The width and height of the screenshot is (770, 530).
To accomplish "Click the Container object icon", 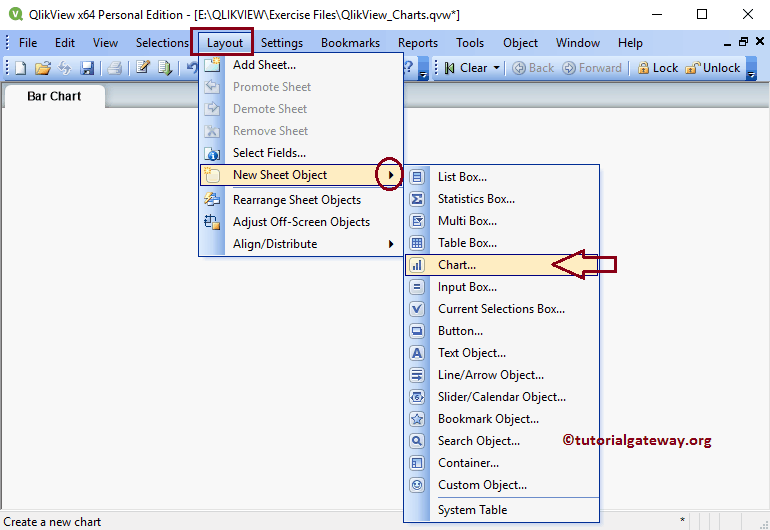I will click(417, 463).
